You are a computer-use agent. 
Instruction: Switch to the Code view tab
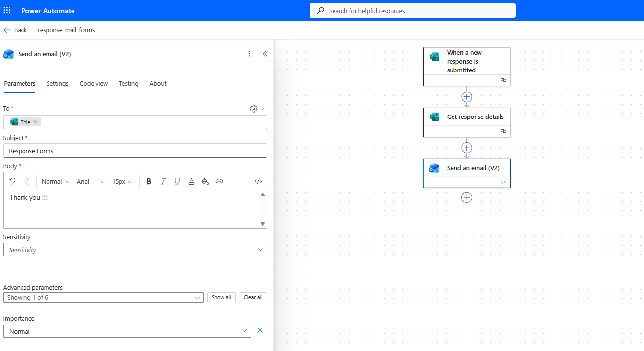pyautogui.click(x=94, y=84)
